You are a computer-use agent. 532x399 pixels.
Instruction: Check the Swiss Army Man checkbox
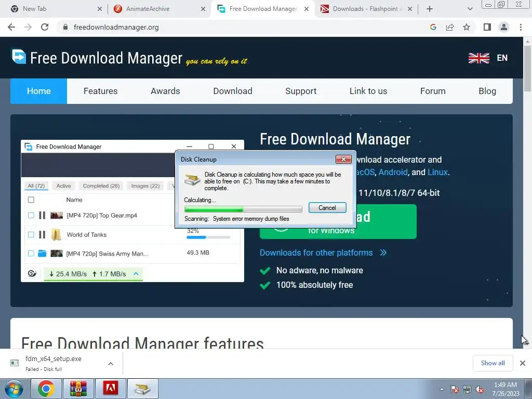pos(31,253)
